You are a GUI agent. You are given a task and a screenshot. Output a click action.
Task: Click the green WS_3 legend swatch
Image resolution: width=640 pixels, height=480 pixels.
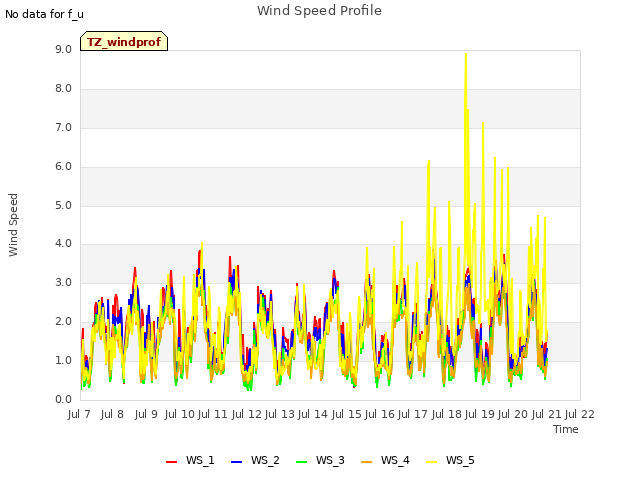tap(301, 461)
